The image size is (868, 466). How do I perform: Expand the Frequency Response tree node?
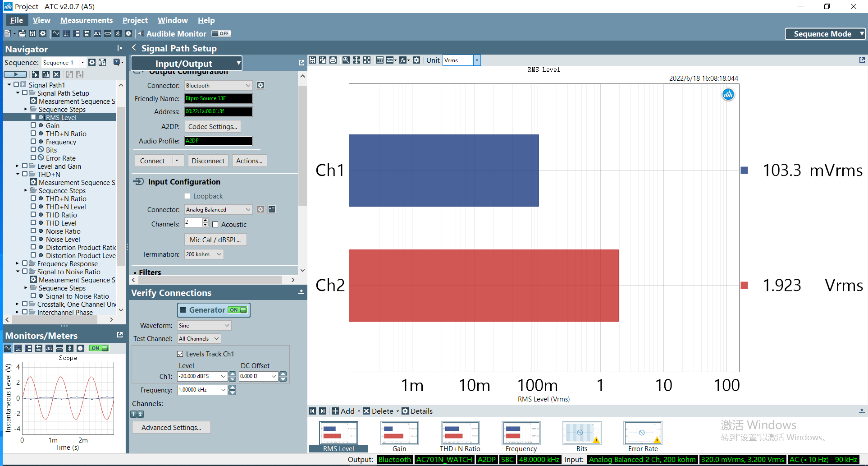click(x=17, y=263)
